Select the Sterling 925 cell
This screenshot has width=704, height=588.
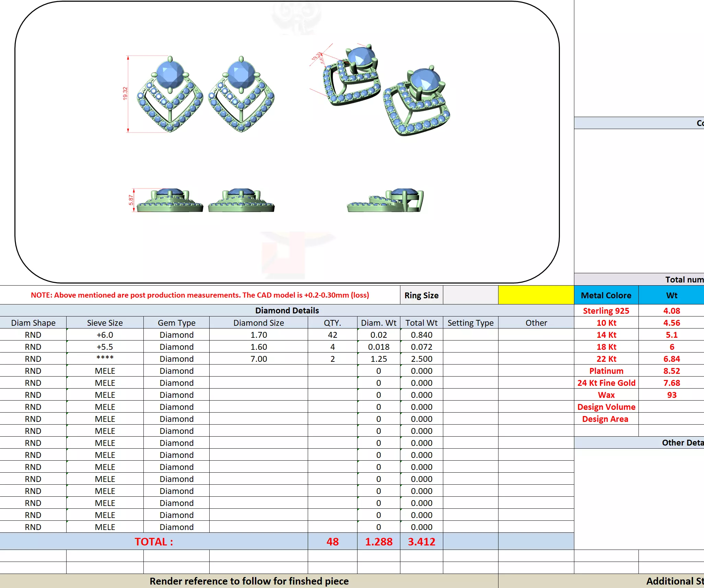click(x=606, y=311)
